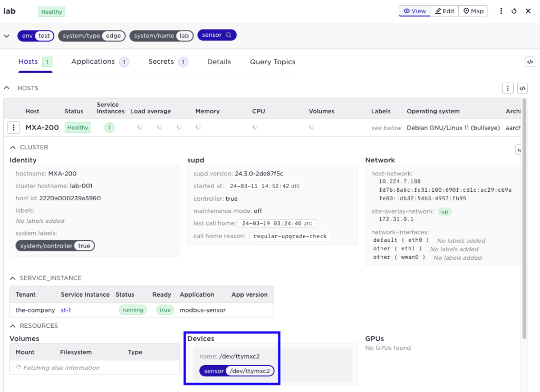The height and width of the screenshot is (392, 540).
Task: Open the Secrets tab
Action: tap(161, 62)
